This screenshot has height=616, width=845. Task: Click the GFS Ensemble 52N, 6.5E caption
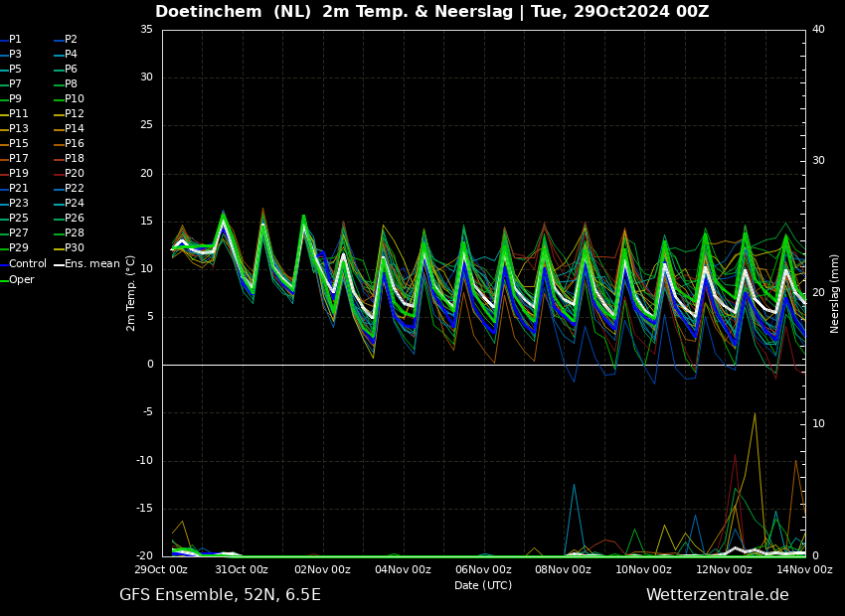click(x=220, y=595)
